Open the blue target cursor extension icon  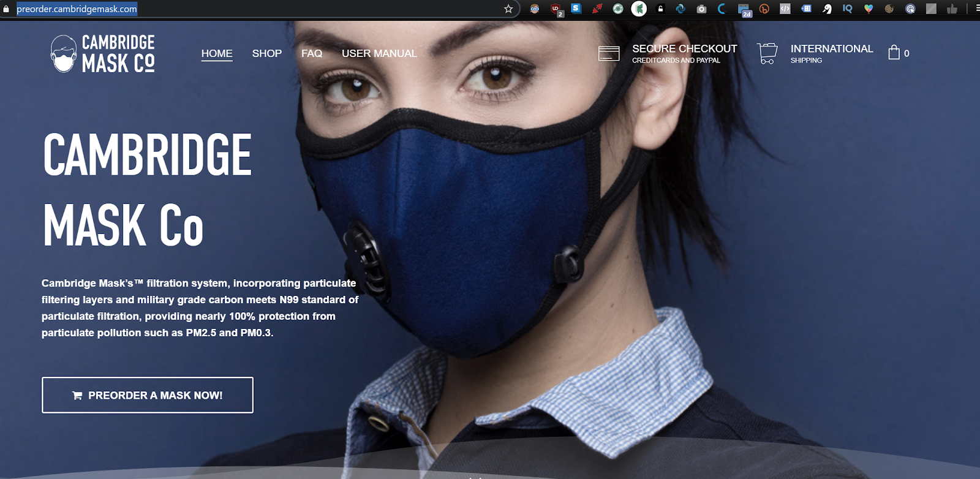pyautogui.click(x=910, y=9)
